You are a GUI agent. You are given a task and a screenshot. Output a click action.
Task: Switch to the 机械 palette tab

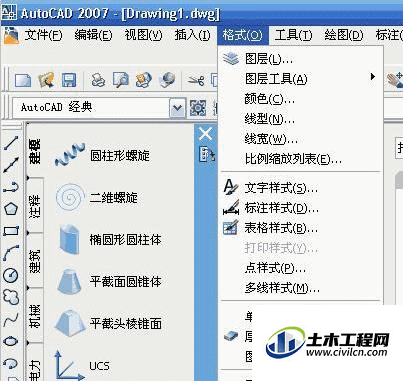(x=35, y=316)
